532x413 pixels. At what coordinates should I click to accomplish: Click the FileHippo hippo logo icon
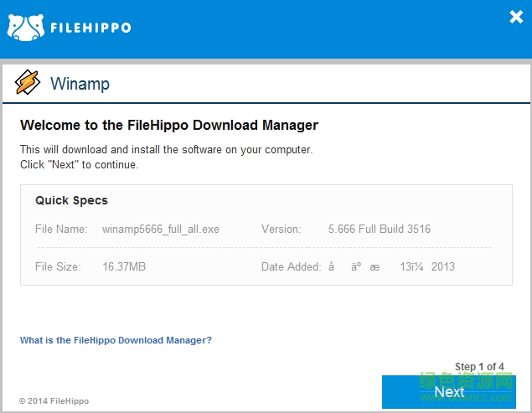[25, 27]
